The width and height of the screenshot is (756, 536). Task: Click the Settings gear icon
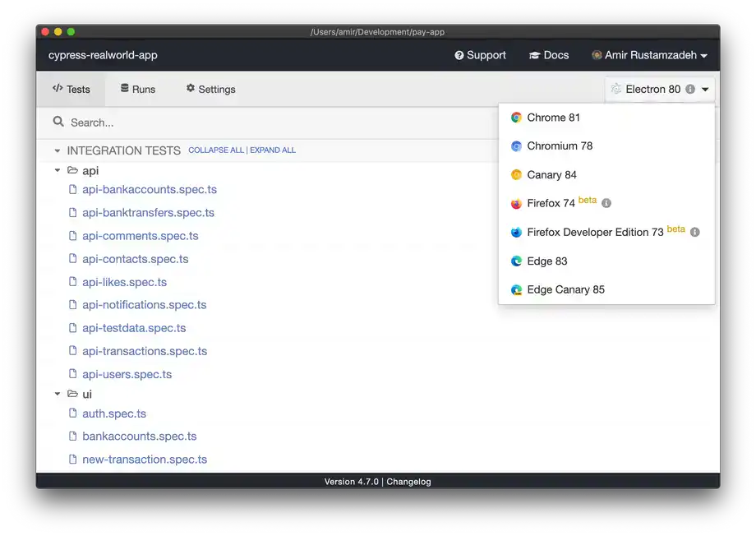(x=191, y=88)
